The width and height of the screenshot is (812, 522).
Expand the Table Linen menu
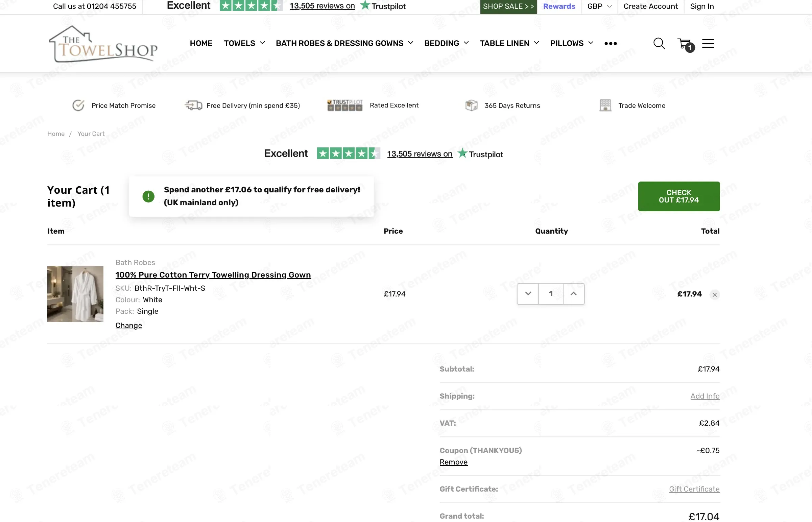[x=509, y=43]
